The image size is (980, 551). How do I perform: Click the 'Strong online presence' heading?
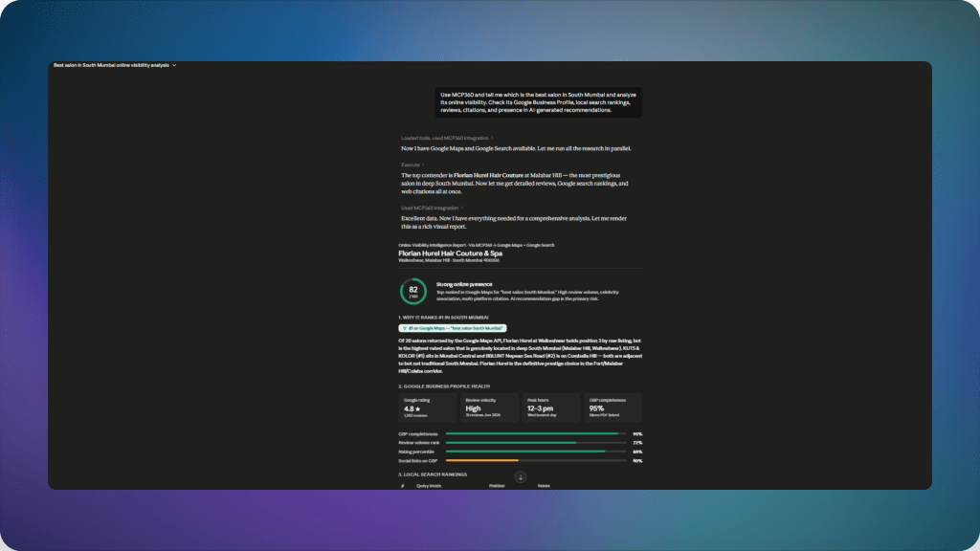pyautogui.click(x=464, y=284)
